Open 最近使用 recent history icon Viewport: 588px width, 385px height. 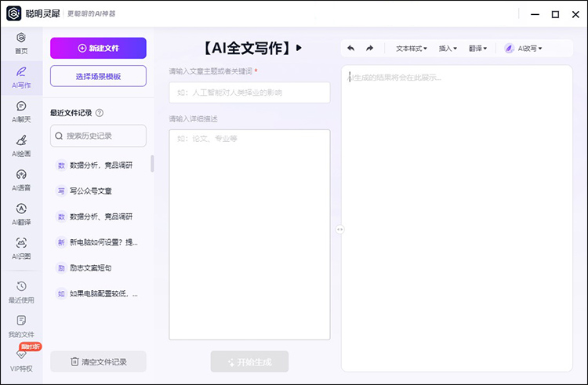pyautogui.click(x=21, y=286)
